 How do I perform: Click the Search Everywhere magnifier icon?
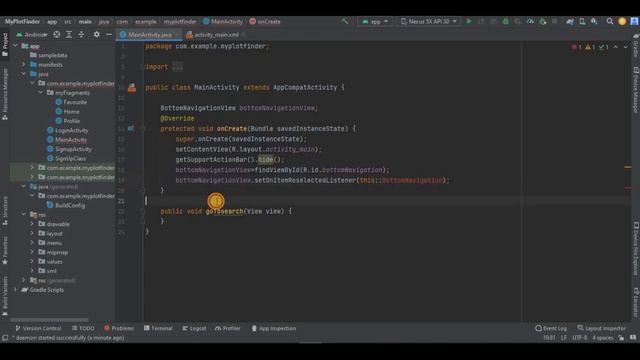click(x=610, y=21)
